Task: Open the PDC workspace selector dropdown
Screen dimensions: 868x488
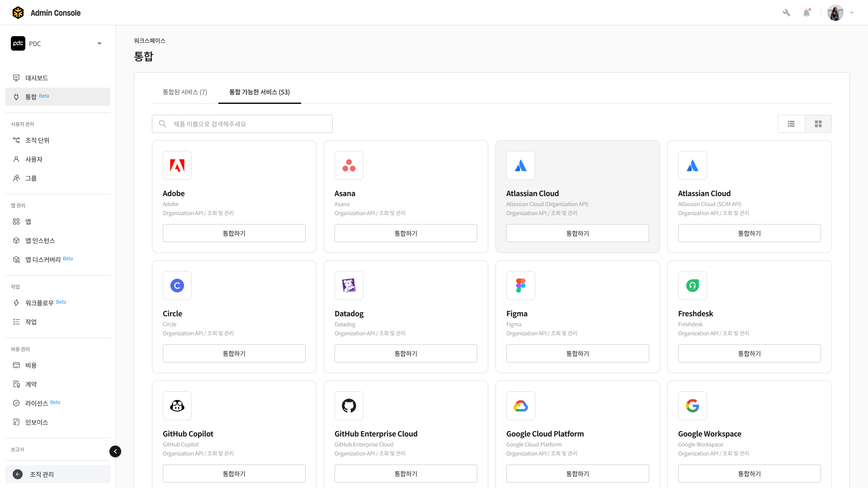Action: point(58,43)
